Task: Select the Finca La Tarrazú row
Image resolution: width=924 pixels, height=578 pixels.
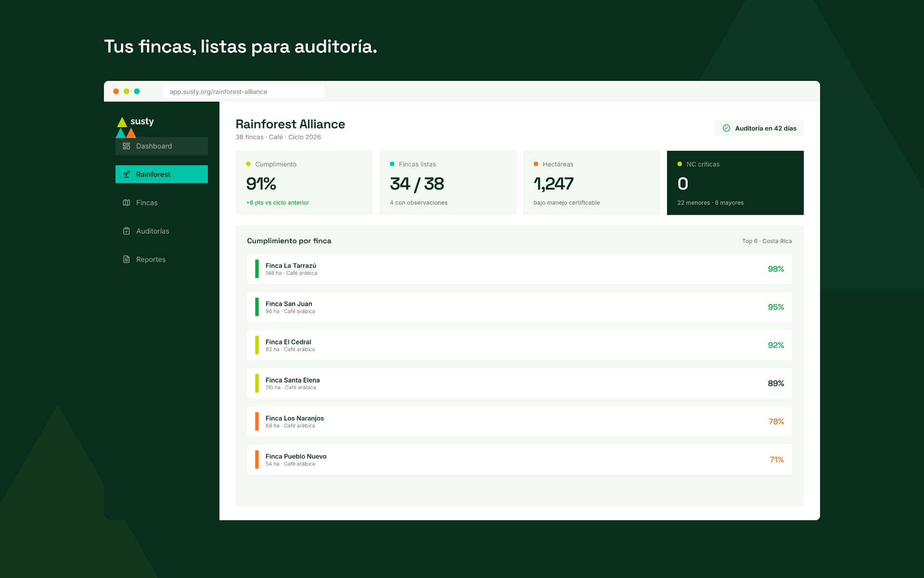Action: point(520,269)
